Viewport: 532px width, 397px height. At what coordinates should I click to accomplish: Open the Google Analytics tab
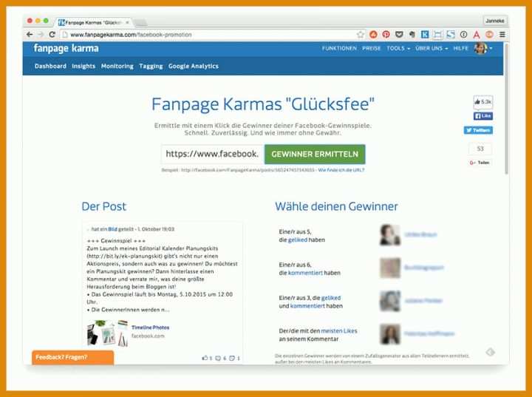(194, 67)
